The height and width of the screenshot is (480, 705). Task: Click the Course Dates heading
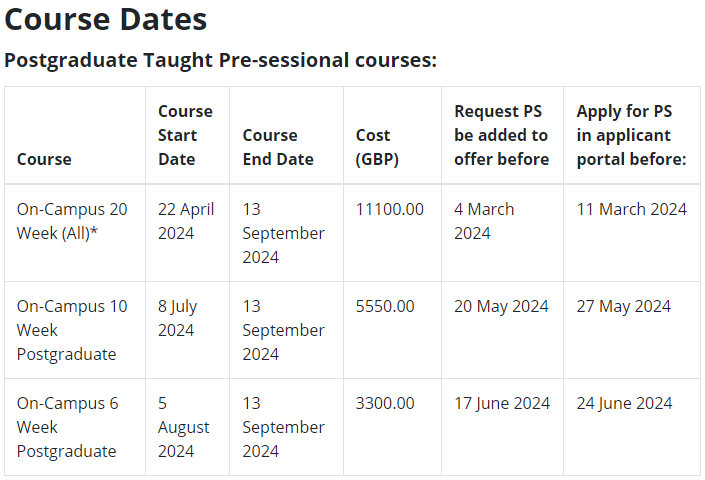[x=106, y=20]
